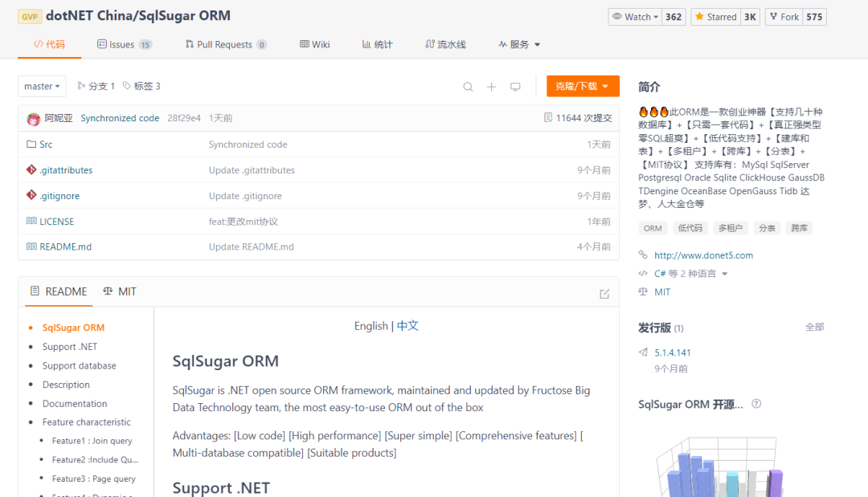The width and height of the screenshot is (868, 497).
Task: Click the edit pencil icon on the README panel
Action: (604, 294)
